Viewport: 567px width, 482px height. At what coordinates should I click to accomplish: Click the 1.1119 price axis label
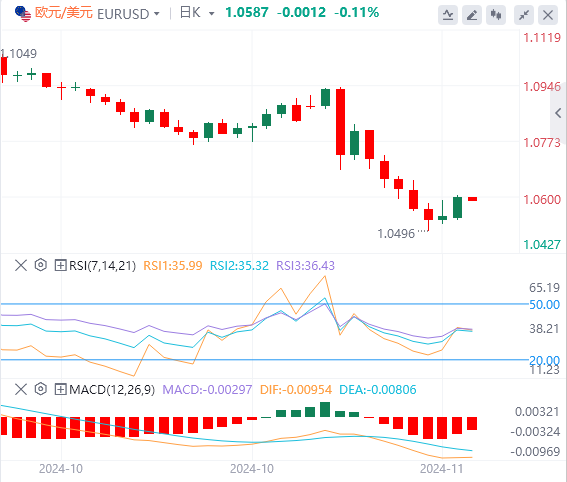[542, 38]
